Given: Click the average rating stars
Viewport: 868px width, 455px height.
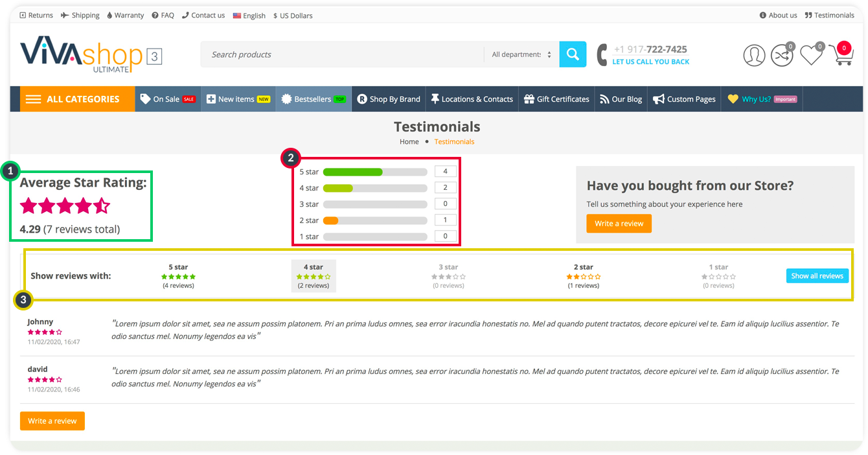Looking at the screenshot, I should 65,207.
